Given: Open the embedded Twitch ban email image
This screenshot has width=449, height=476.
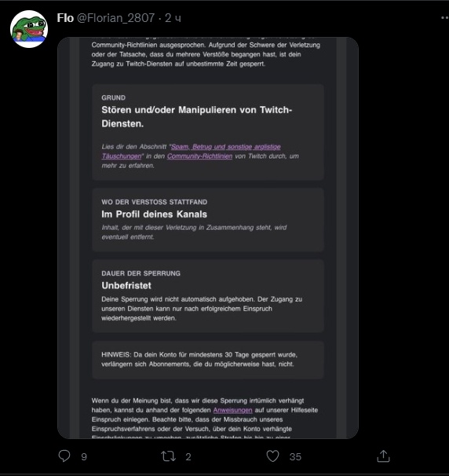Looking at the screenshot, I should 208,238.
